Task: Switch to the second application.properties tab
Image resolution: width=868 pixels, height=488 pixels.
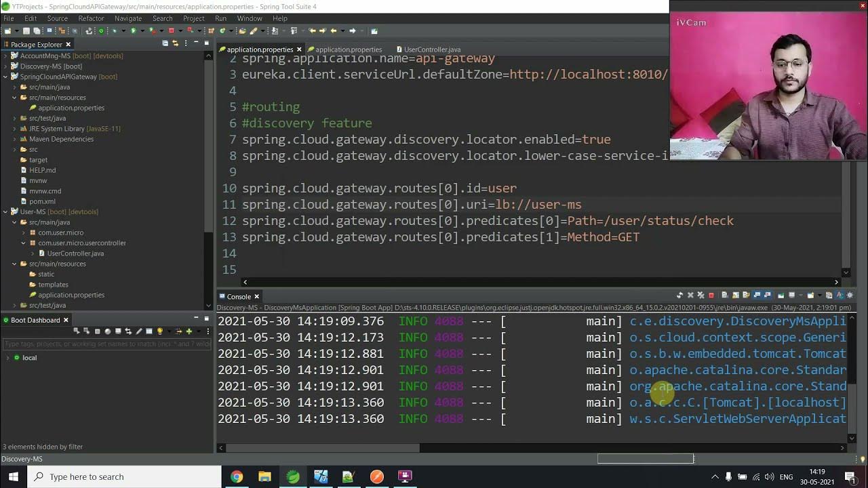Action: 344,49
